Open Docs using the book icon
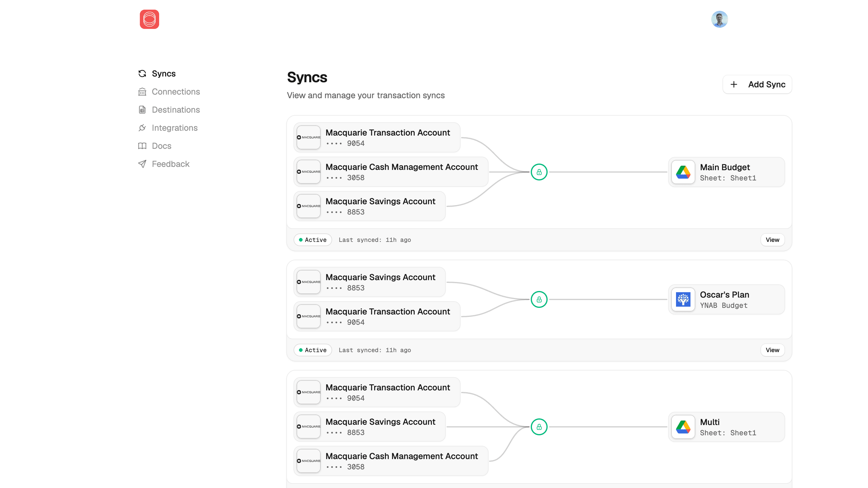868x488 pixels. pos(142,146)
